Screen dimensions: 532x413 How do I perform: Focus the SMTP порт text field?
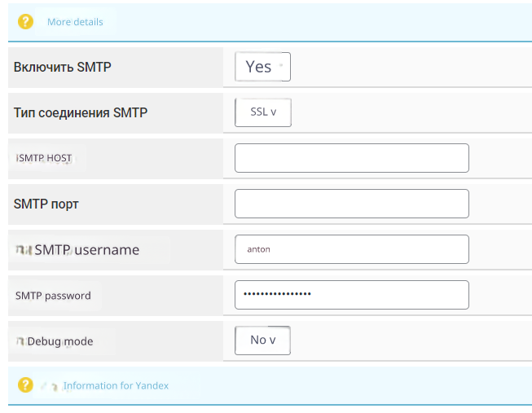[x=351, y=204]
